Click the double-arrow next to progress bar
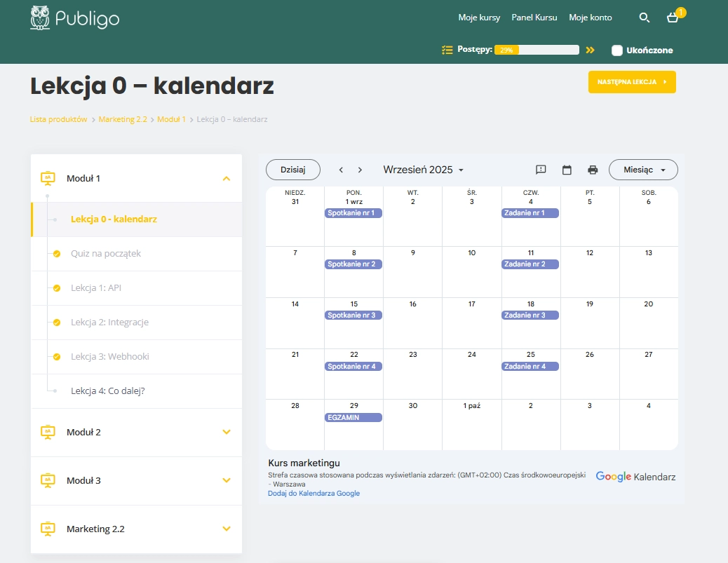This screenshot has width=728, height=563. click(x=590, y=50)
